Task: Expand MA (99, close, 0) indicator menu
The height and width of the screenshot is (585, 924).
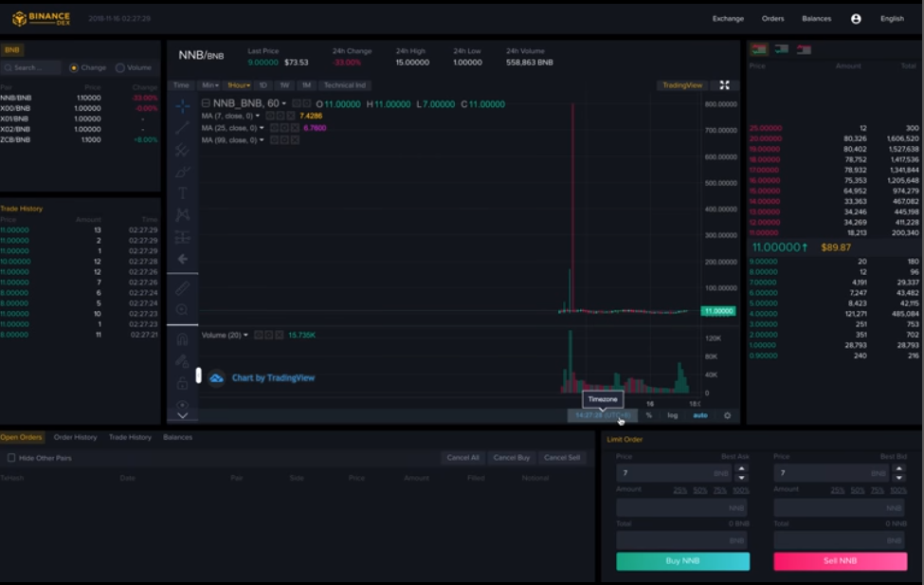Action: tap(262, 140)
